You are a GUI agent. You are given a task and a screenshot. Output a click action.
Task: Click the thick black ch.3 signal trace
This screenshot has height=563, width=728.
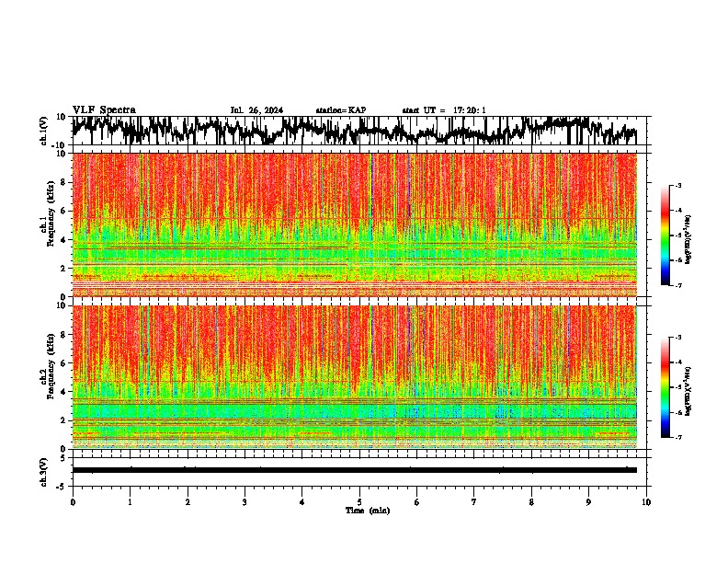[x=355, y=470]
